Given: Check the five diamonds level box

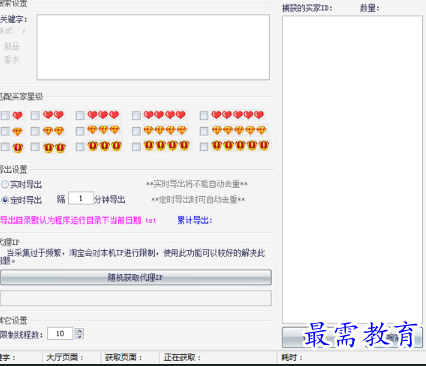Looking at the screenshot, I should click(204, 131).
